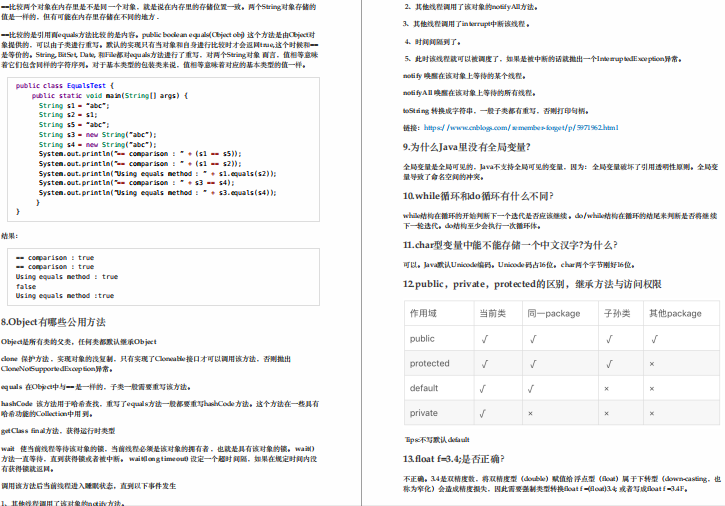Click paragraph starting 'clone 保护方法'
Image resolution: width=725 pixels, height=506 pixels.
146,364
